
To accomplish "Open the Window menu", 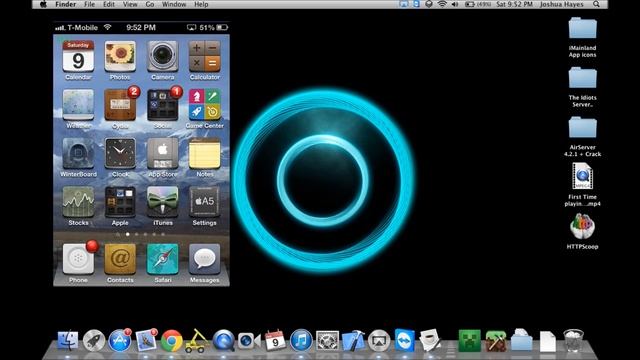I will (x=174, y=4).
